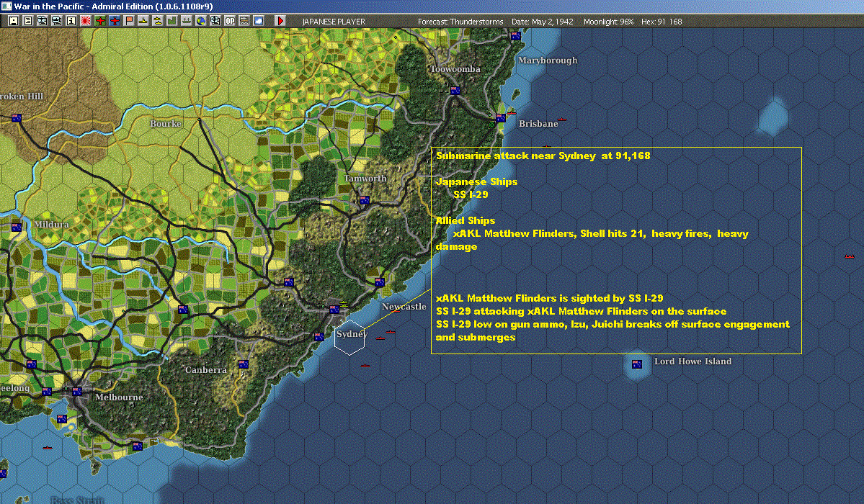This screenshot has height=504, width=864.
Task: Click the first stacked-screens toolbar icon
Action: pos(43,21)
